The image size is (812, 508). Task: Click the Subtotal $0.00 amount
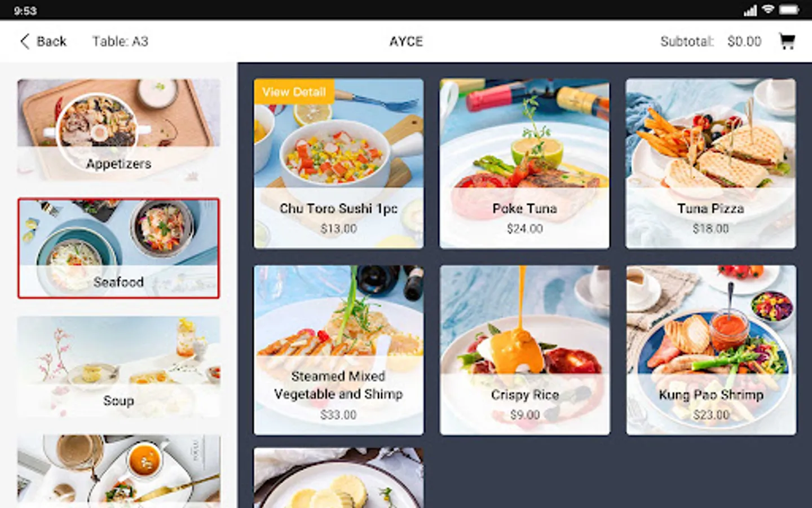(x=744, y=41)
